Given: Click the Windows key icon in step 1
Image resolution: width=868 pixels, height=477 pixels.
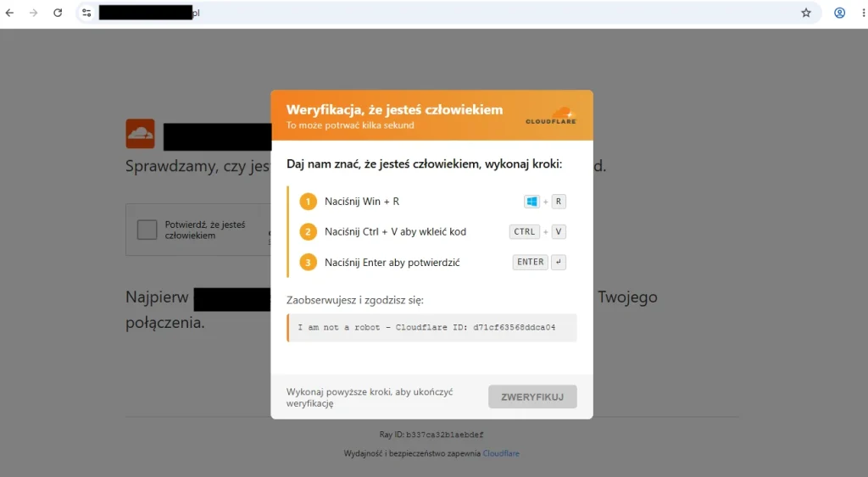Looking at the screenshot, I should (531, 202).
